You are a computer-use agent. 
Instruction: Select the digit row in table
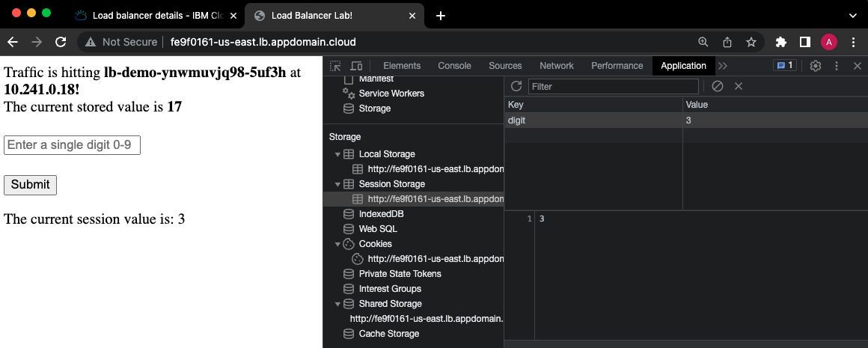coord(686,120)
